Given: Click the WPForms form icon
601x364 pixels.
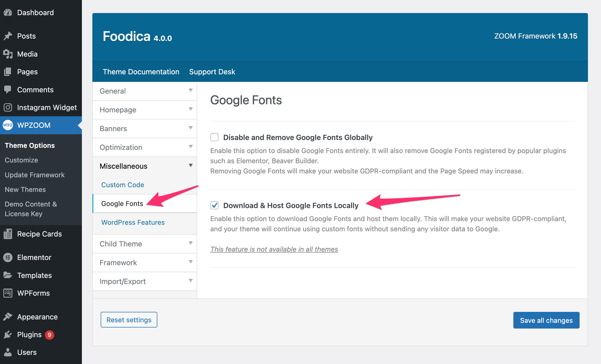Looking at the screenshot, I should pos(8,293).
